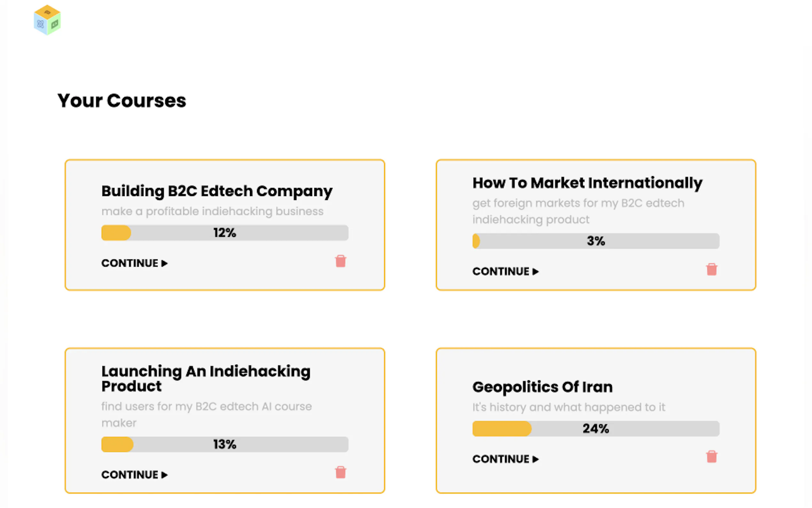
Task: Delete the Launching An Indiehacking Product course
Action: point(340,472)
